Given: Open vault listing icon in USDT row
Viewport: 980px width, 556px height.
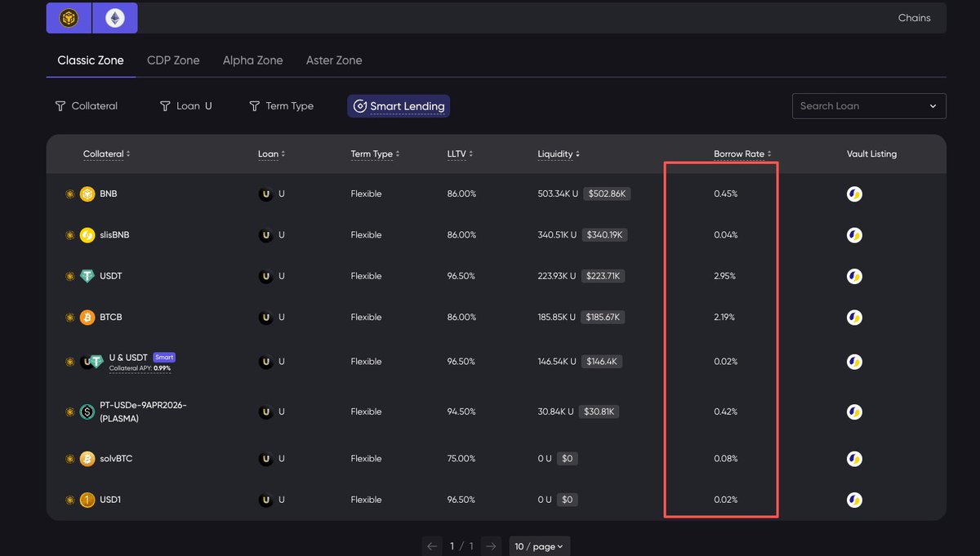Looking at the screenshot, I should point(854,276).
